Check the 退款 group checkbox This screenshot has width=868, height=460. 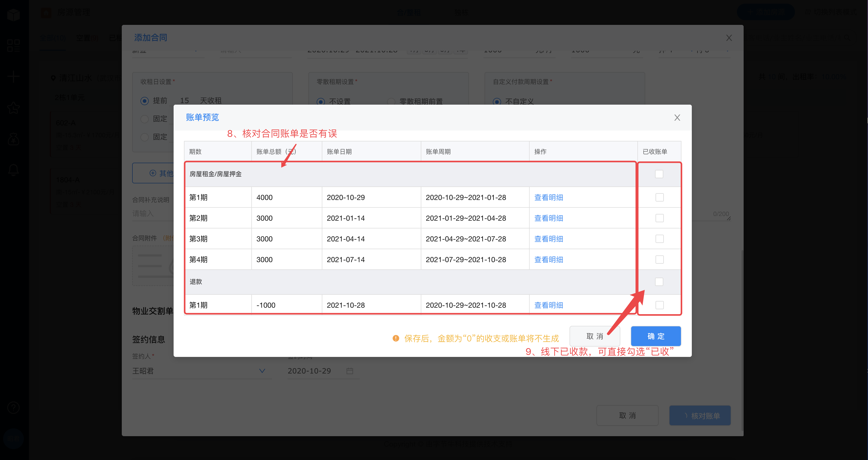click(659, 282)
